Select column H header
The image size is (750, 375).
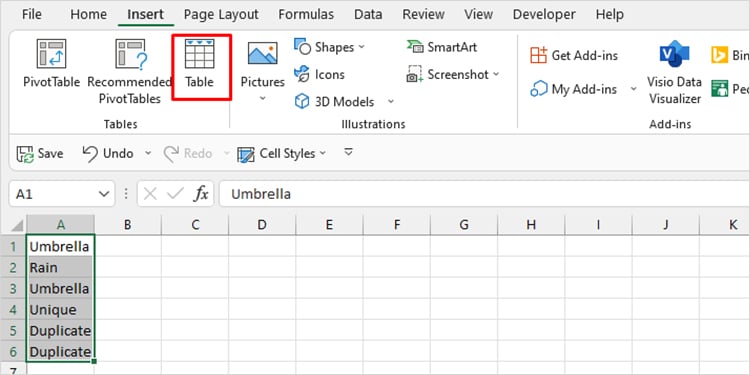(x=531, y=225)
